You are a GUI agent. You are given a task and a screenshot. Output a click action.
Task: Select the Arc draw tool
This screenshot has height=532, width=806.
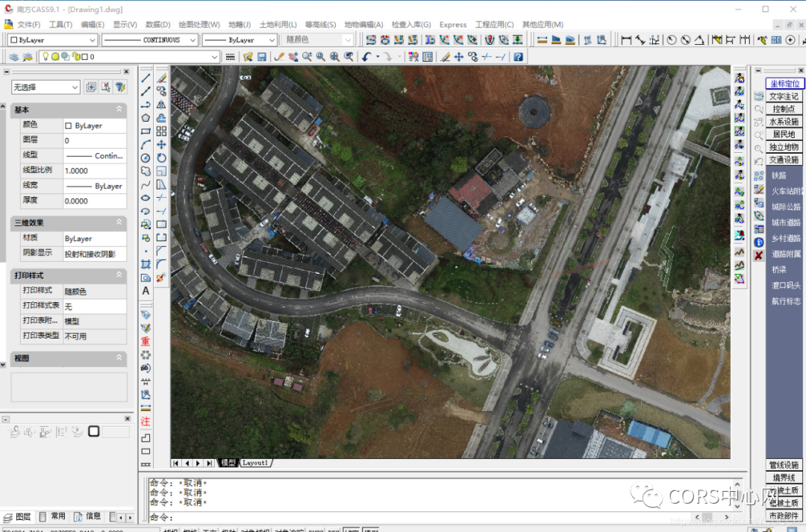[146, 145]
